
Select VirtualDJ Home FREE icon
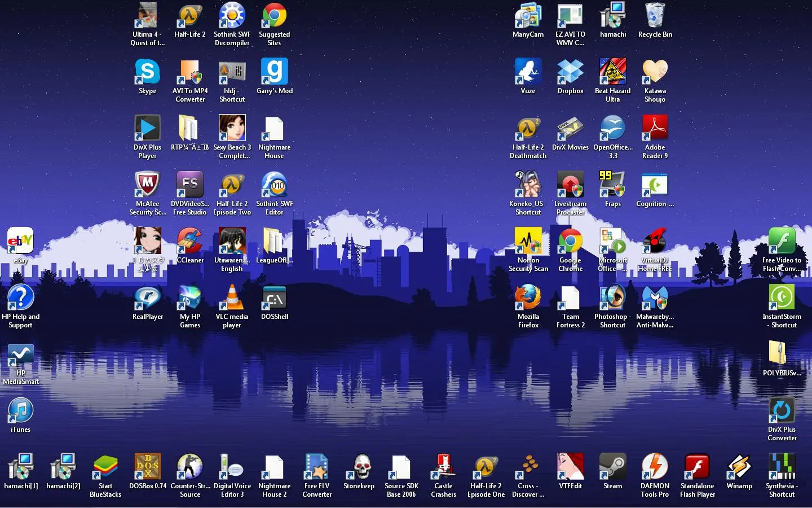click(x=655, y=241)
